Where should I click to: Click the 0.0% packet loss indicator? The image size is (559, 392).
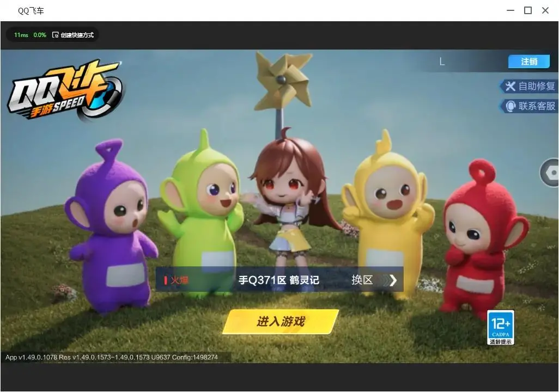point(40,35)
